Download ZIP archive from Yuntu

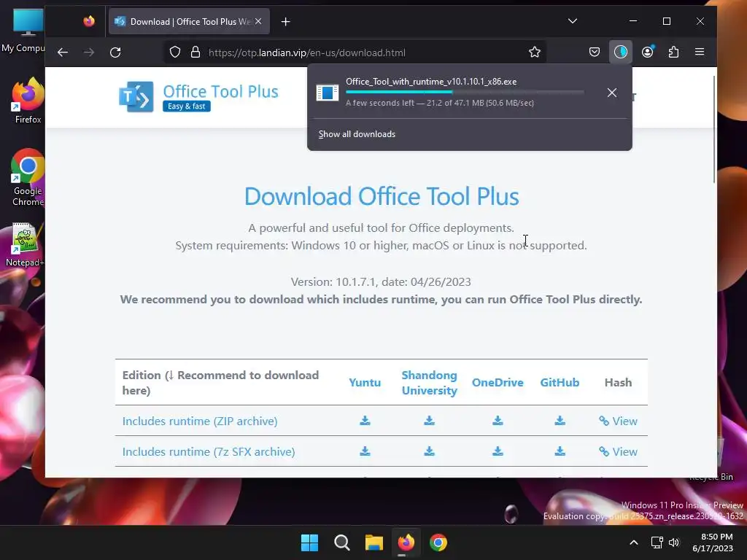(365, 421)
